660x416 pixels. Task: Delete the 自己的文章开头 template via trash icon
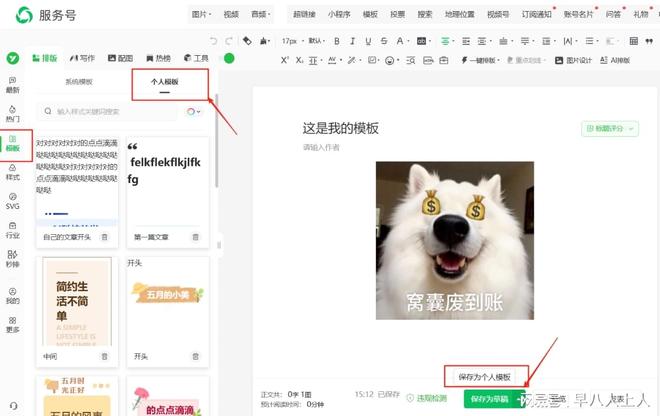click(x=104, y=237)
